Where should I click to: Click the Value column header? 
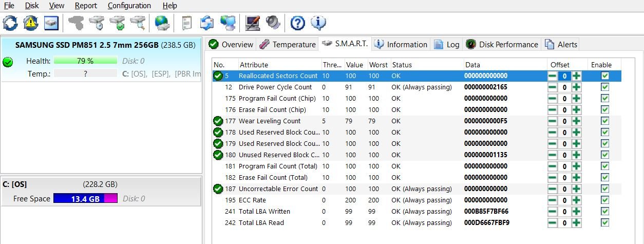(x=355, y=65)
